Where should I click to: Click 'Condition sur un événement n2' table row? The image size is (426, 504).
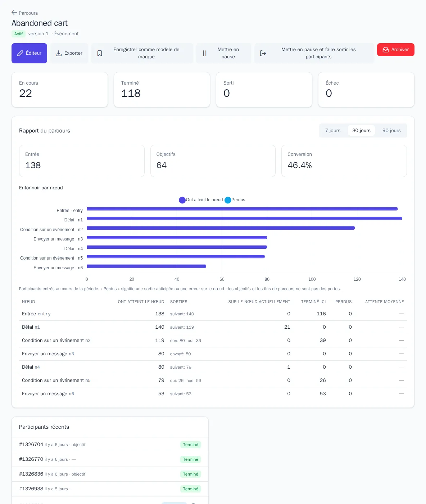tap(213, 341)
